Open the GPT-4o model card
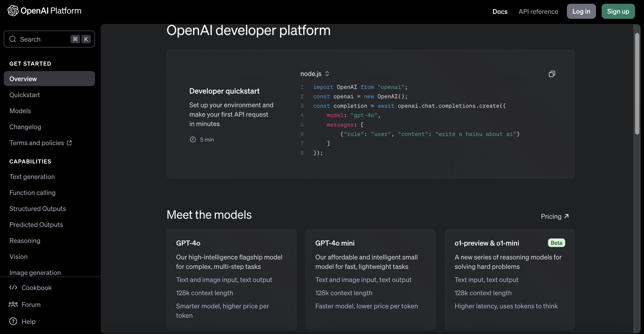644x334 pixels. click(231, 279)
